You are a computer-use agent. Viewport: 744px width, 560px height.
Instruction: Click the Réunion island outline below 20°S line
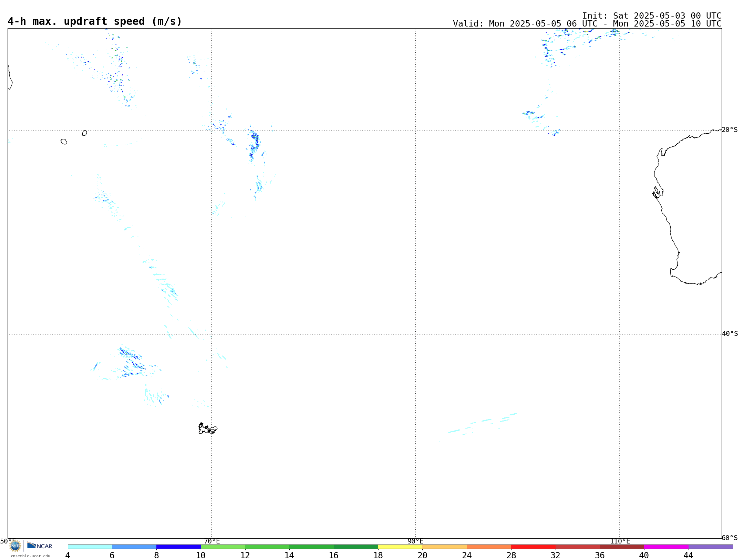point(64,142)
